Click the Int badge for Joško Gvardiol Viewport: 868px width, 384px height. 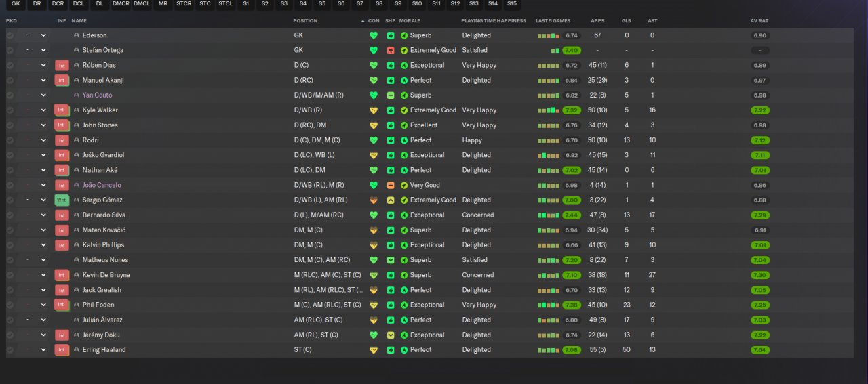pos(62,155)
